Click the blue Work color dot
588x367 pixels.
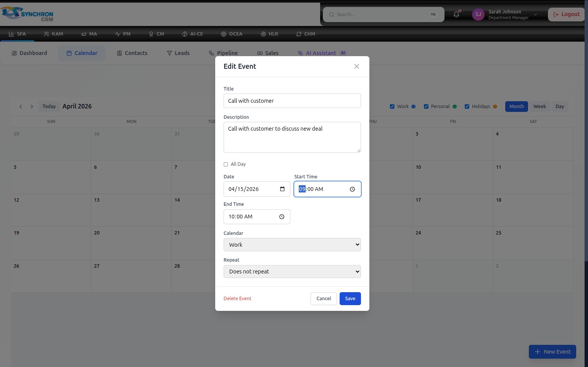coord(414,107)
